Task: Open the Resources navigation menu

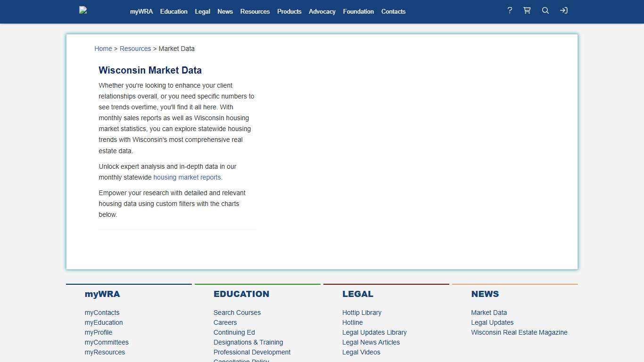Action: pos(255,11)
